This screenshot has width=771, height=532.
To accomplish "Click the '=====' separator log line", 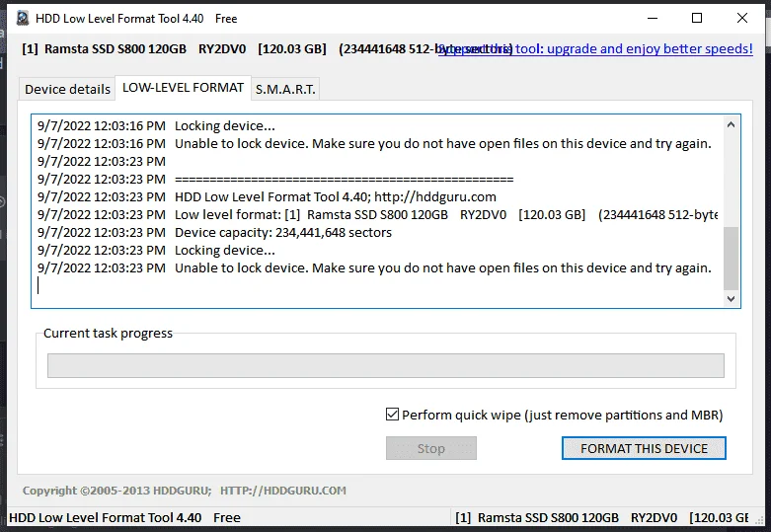I will coord(275,180).
